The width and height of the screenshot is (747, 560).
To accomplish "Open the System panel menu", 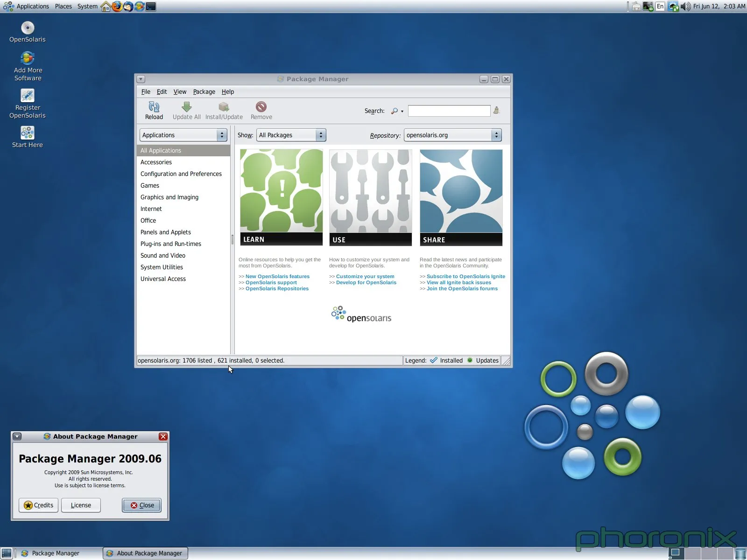I will point(87,7).
